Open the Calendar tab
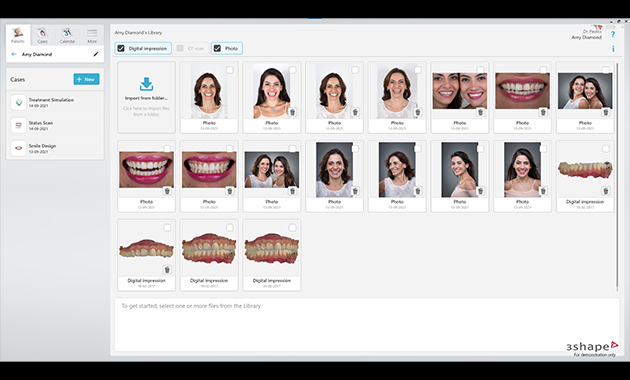The width and height of the screenshot is (630, 380). 67,35
